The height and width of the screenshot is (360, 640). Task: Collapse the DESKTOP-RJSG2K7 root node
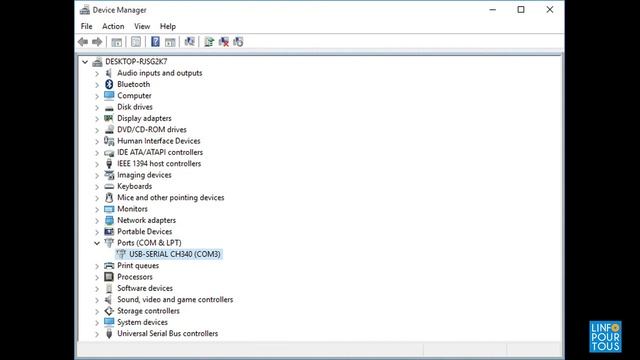[85, 62]
